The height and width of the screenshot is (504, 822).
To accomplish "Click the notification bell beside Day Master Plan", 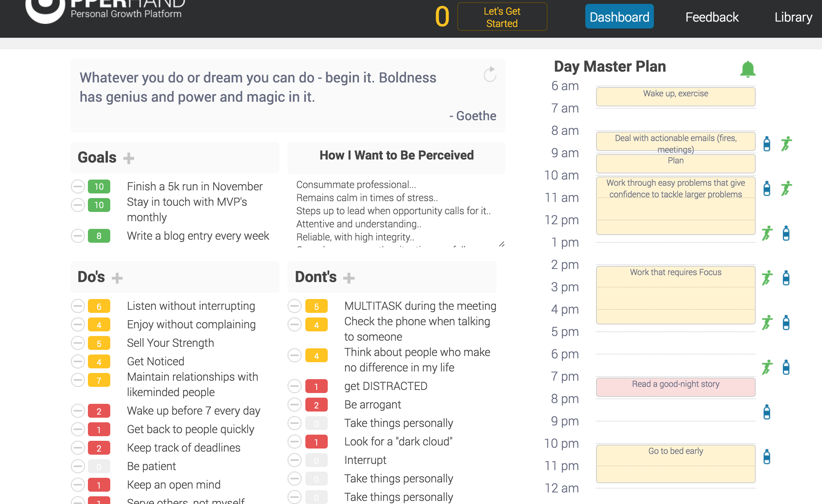I will point(748,69).
